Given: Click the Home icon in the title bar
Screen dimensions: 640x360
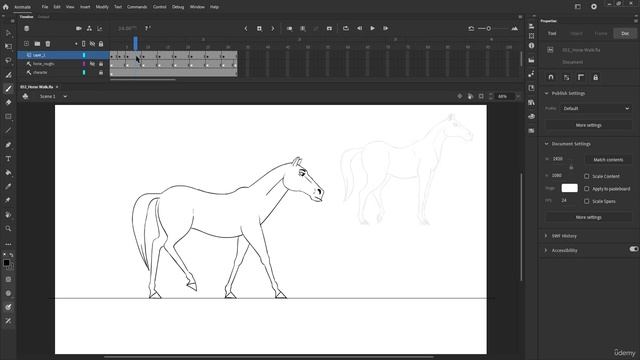Looking at the screenshot, I should (x=5, y=7).
